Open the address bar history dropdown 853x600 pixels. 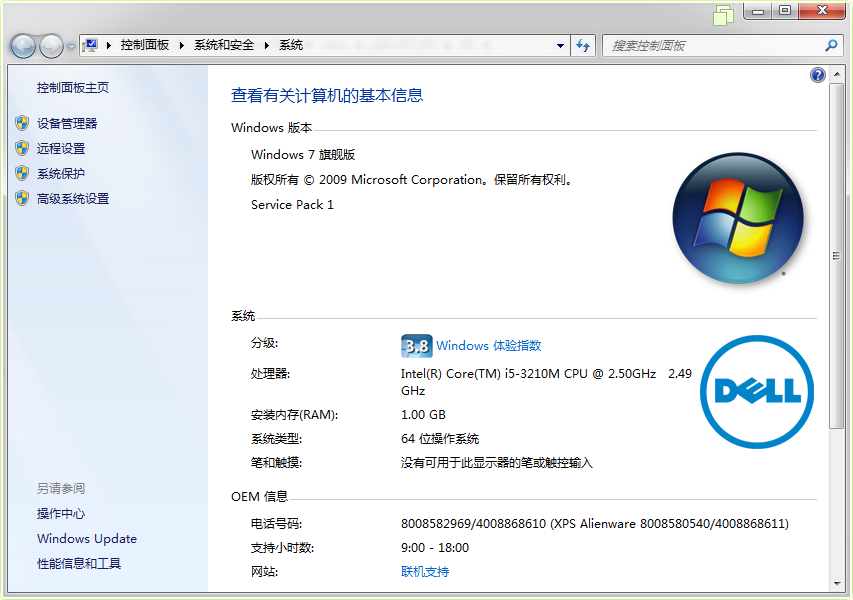click(560, 46)
